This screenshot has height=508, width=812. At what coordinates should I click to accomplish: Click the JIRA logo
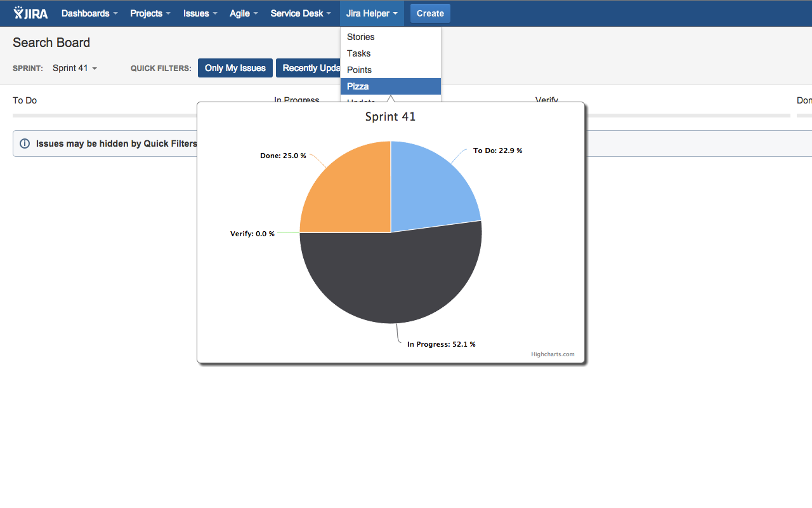coord(30,13)
